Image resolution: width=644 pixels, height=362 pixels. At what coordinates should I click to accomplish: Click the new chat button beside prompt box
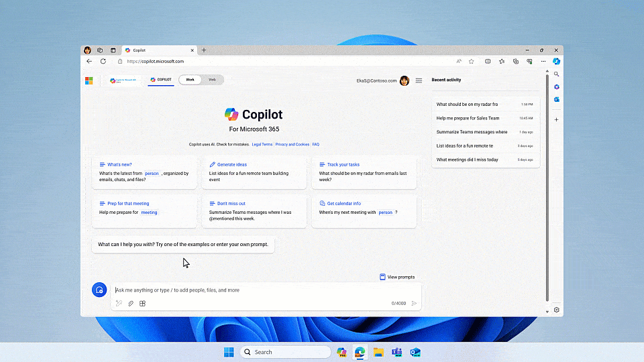pyautogui.click(x=99, y=290)
